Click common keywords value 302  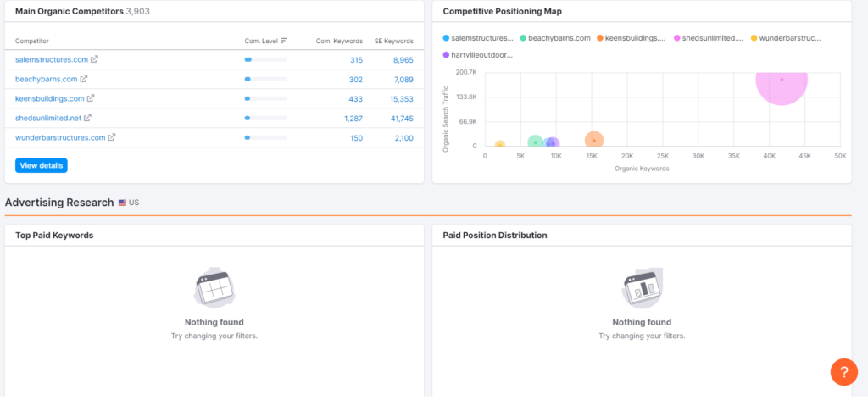[x=356, y=80]
